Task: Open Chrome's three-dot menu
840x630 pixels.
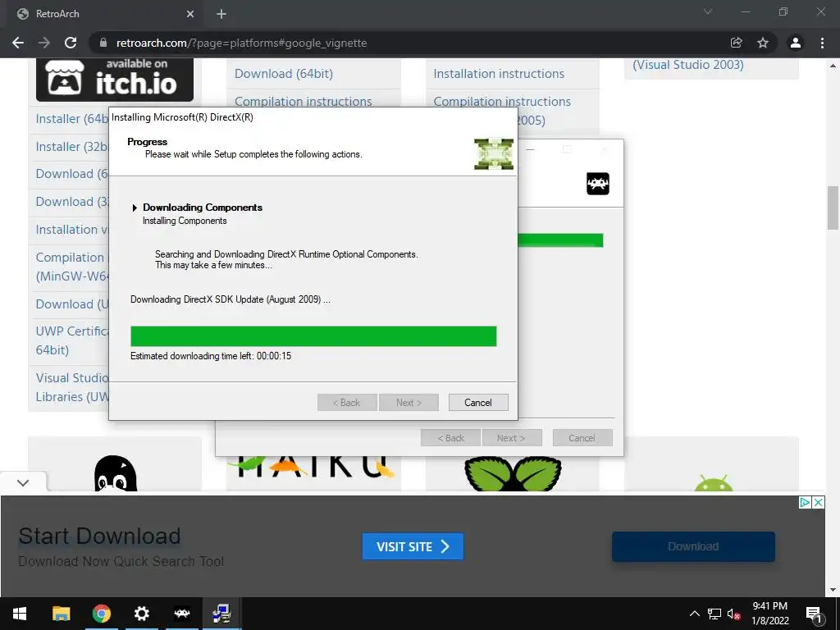Action: coord(822,43)
